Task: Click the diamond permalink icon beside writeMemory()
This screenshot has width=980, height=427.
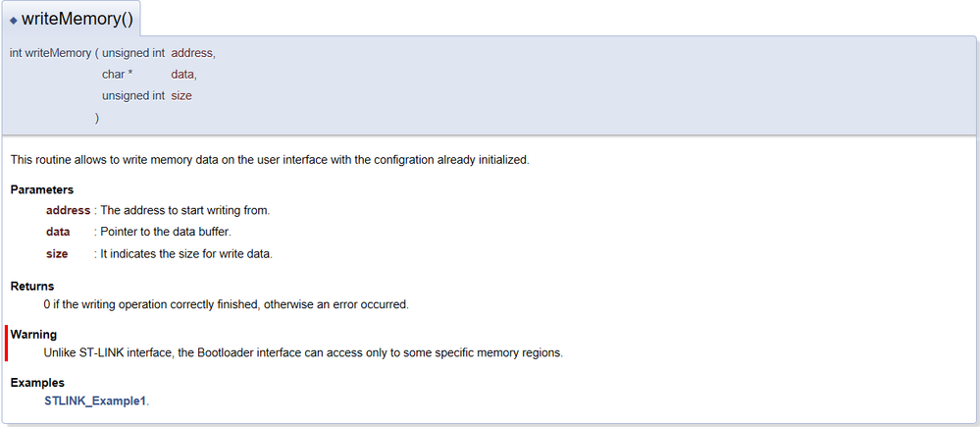Action: pyautogui.click(x=14, y=20)
